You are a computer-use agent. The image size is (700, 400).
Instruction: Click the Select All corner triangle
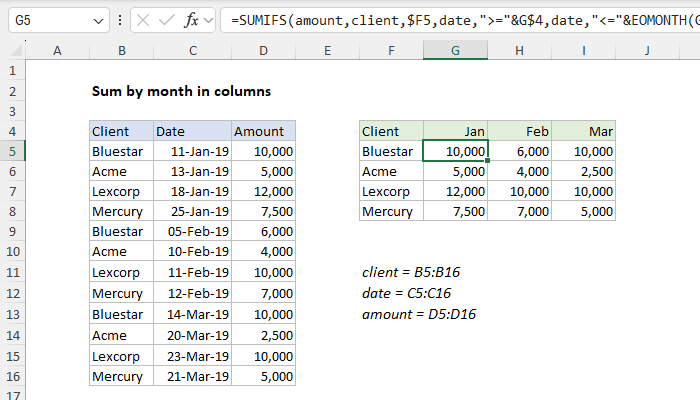click(x=17, y=50)
